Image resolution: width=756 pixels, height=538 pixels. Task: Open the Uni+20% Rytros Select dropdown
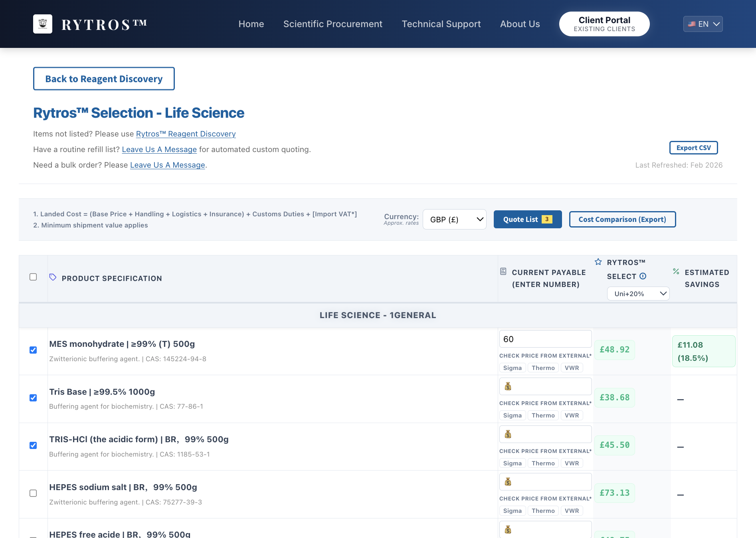pos(638,294)
